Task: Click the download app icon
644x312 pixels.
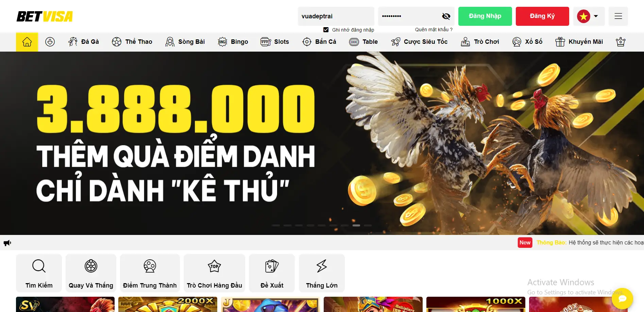Action: tap(50, 42)
